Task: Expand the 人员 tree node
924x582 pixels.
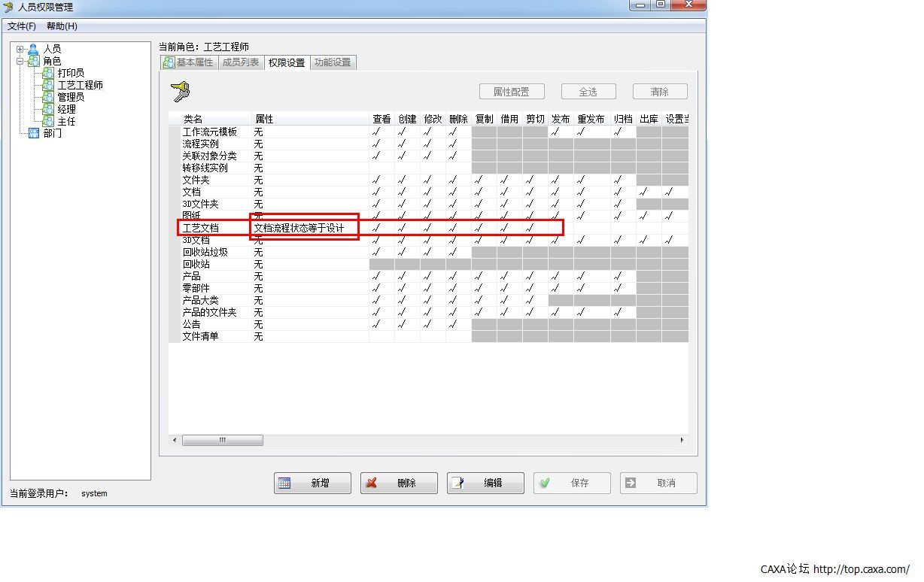Action: coord(20,49)
